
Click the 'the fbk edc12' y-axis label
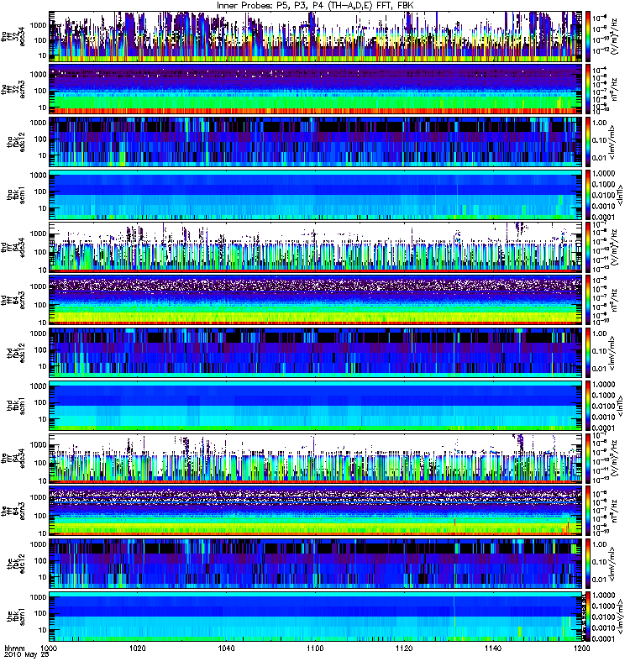click(x=15, y=564)
